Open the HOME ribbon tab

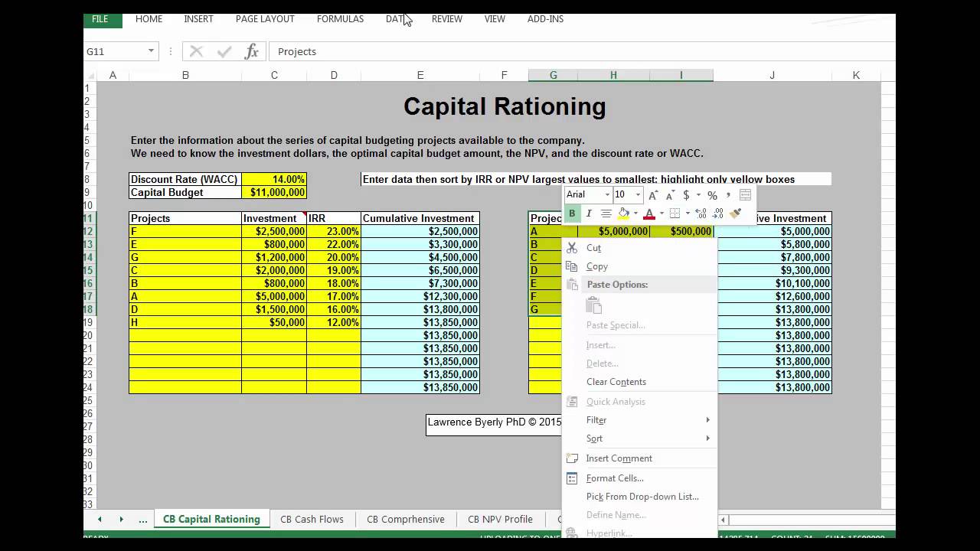pos(149,19)
